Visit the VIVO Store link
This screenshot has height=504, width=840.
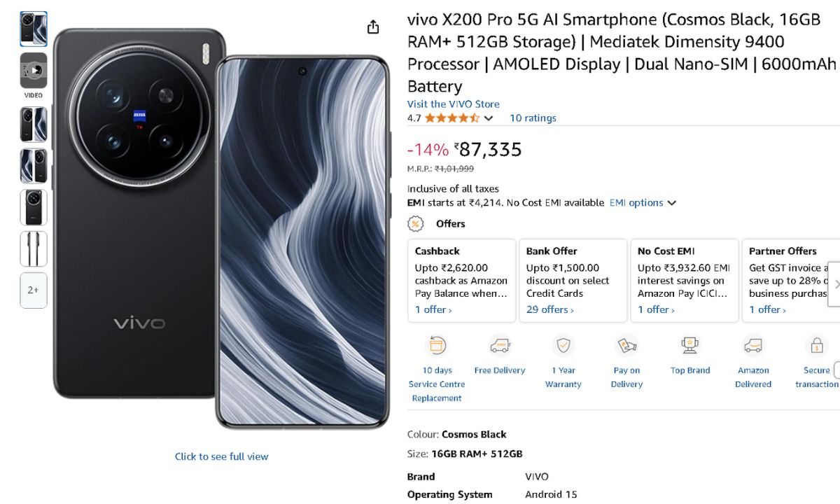tap(454, 104)
